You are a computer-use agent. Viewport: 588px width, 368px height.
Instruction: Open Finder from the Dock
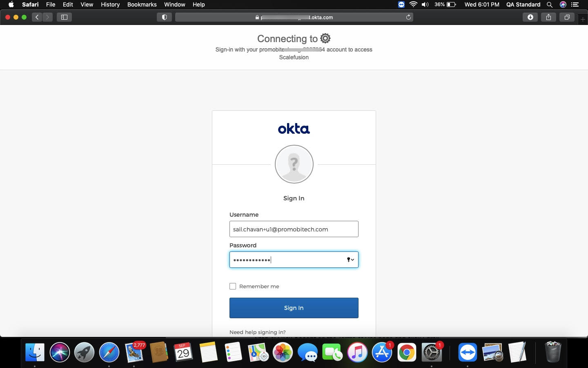click(x=35, y=352)
